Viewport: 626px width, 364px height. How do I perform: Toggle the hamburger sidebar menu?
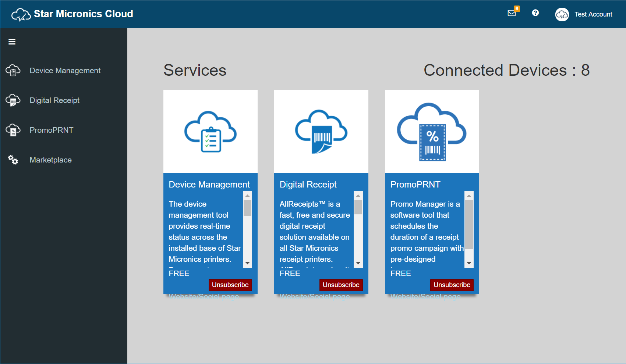tap(12, 42)
